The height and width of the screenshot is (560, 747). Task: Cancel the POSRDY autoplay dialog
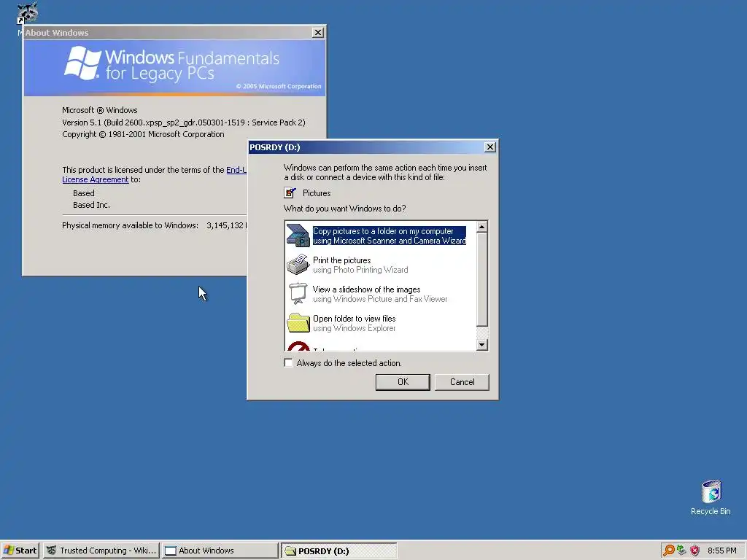point(462,382)
